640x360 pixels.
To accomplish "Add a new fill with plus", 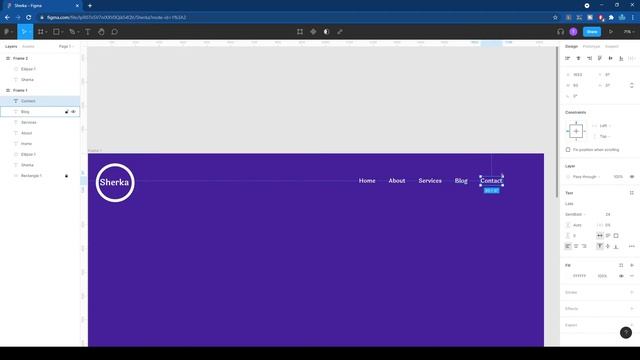I will [632, 265].
